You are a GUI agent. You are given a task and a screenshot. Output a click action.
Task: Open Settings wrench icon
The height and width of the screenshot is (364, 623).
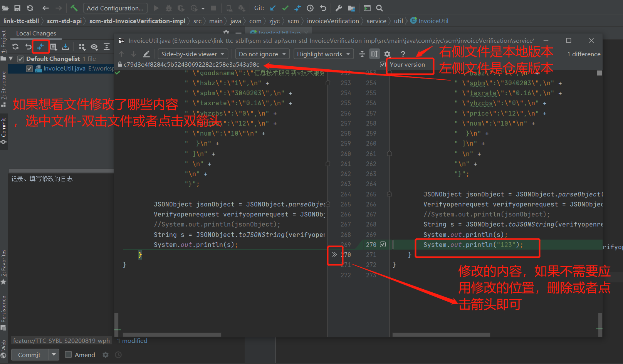click(x=339, y=8)
